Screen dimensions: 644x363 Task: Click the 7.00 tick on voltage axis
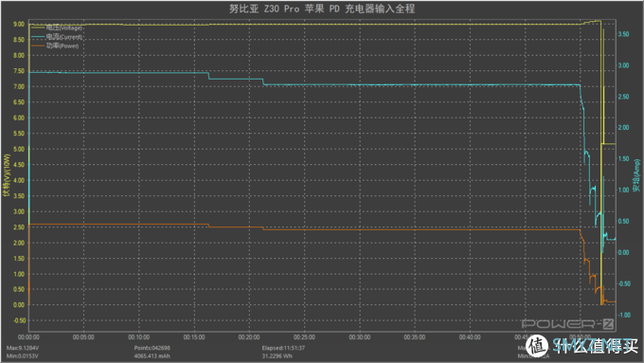19,87
